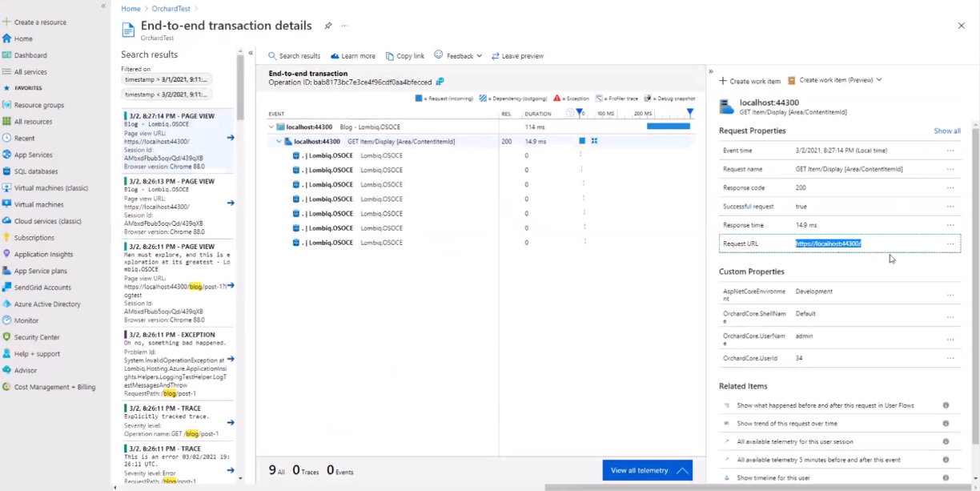Open Cloud services (classic)

tap(47, 221)
